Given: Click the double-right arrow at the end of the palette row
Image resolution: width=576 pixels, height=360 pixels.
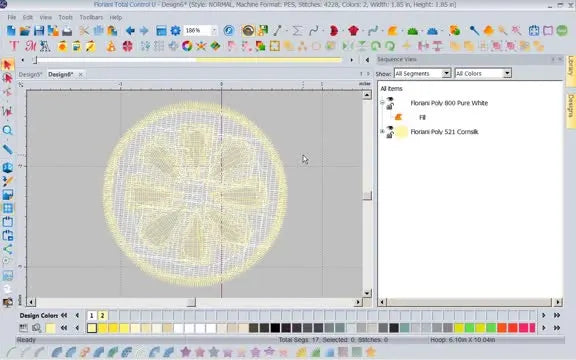Looking at the screenshot, I should 557,328.
